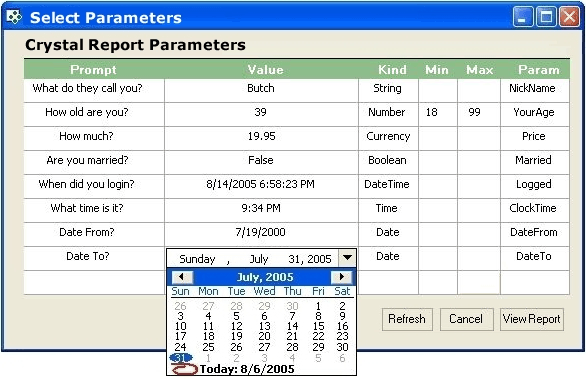Pick July 4 in the calendar
The width and height of the screenshot is (586, 379).
tap(208, 316)
